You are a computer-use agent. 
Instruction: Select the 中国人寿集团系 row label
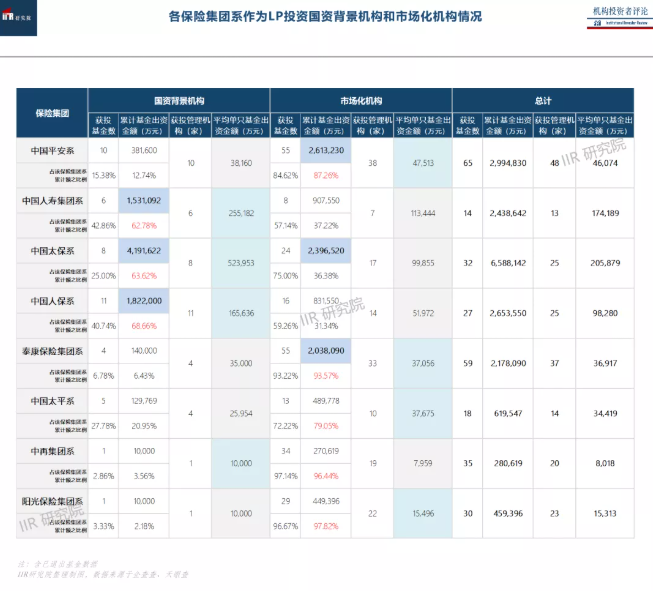click(x=52, y=201)
